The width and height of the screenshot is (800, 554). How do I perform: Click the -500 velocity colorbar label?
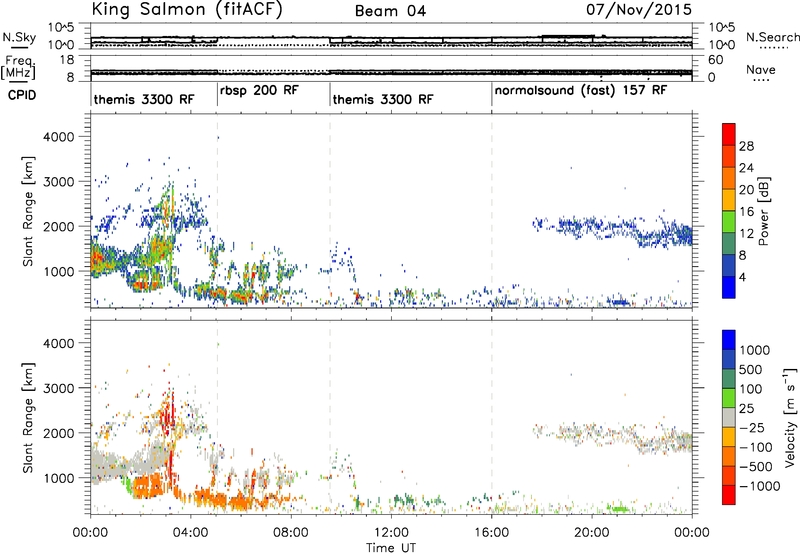click(x=756, y=467)
